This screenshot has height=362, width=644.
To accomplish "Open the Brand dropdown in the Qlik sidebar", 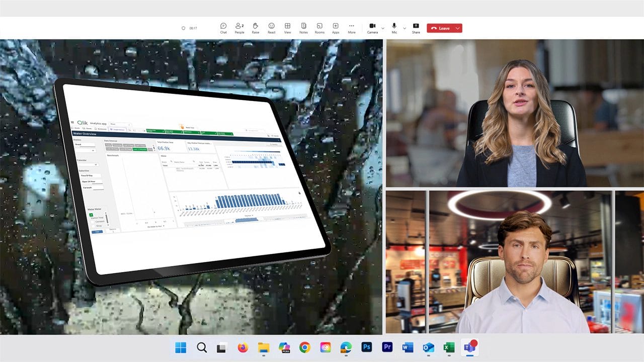I will (93, 151).
